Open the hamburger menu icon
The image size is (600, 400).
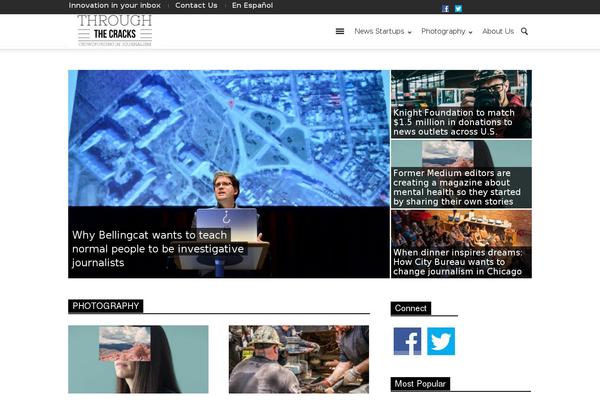[x=339, y=31]
